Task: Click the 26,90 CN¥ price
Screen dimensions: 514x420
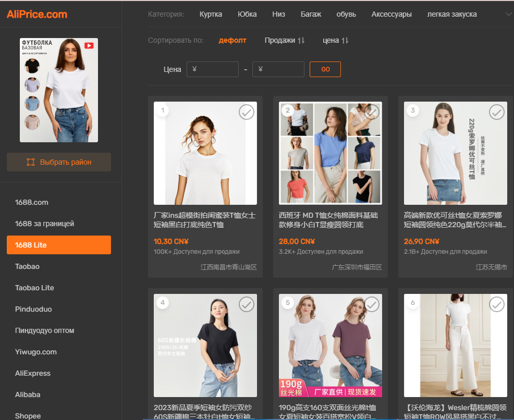Action: pos(421,241)
